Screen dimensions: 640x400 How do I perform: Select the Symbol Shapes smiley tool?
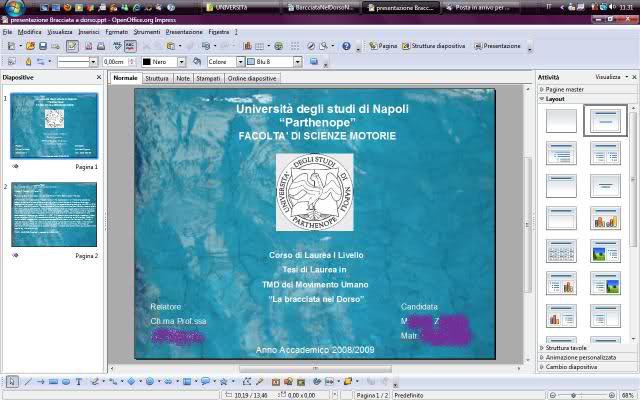click(x=150, y=382)
